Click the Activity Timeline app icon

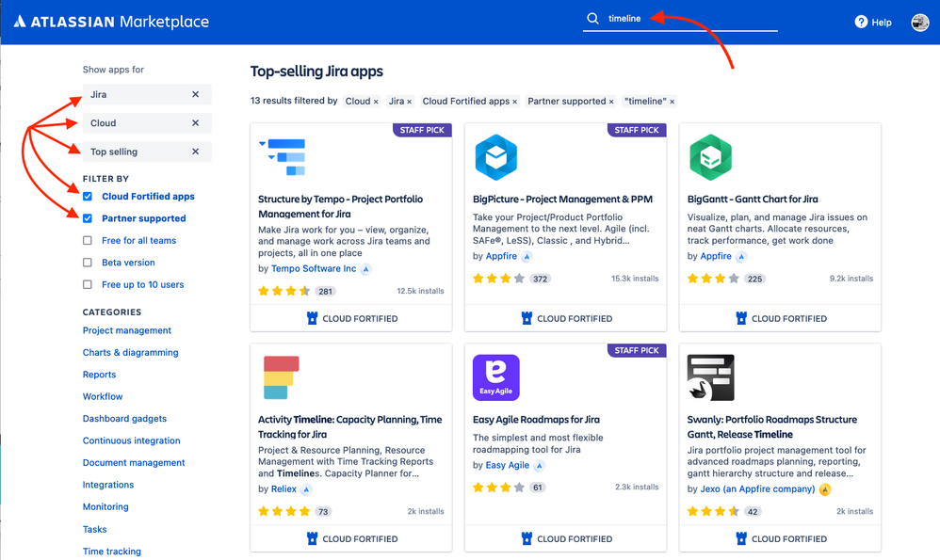tap(282, 377)
